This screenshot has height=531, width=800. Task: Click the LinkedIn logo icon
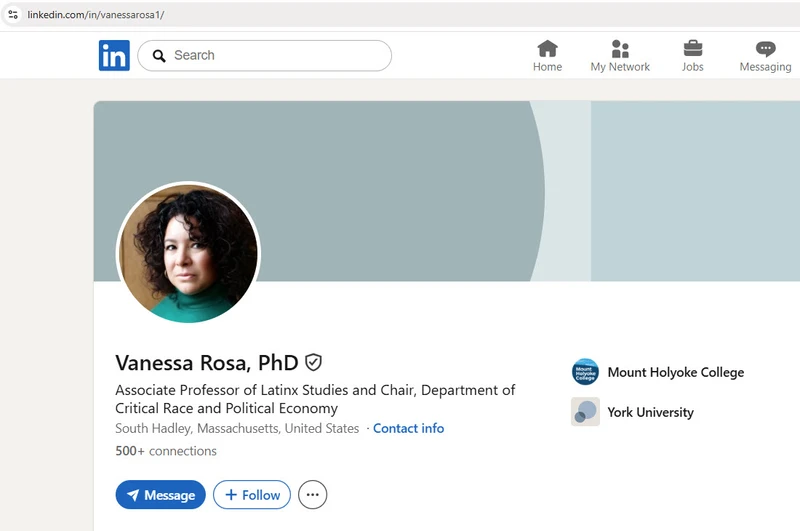tap(114, 55)
